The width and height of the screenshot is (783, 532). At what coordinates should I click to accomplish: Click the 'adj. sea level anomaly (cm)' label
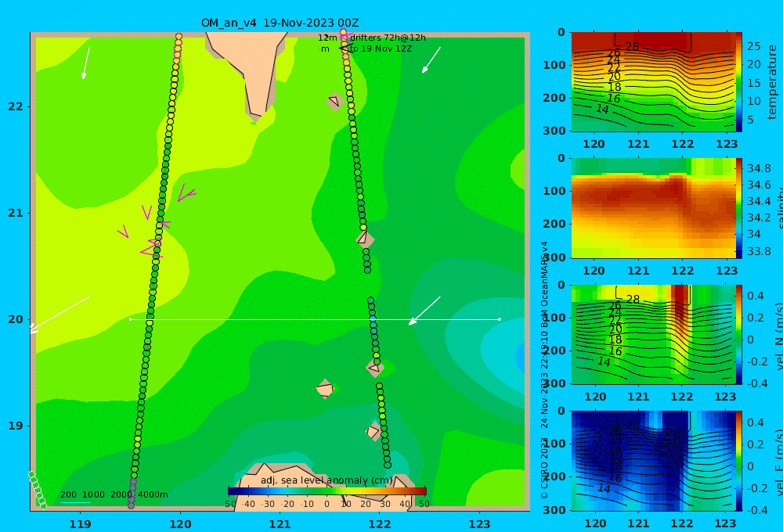coord(327,480)
